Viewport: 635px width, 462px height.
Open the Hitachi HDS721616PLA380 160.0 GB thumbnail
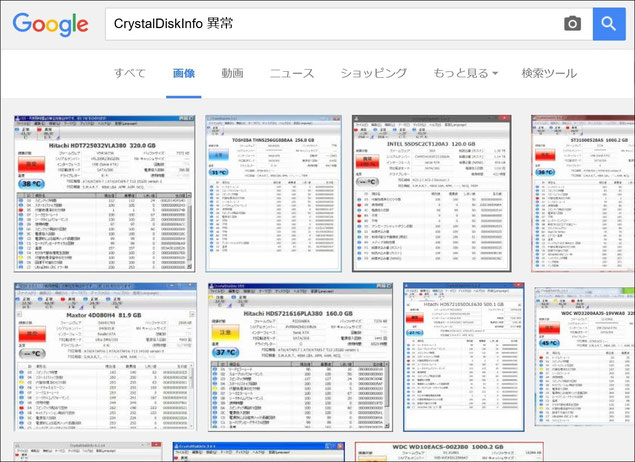tap(300, 357)
